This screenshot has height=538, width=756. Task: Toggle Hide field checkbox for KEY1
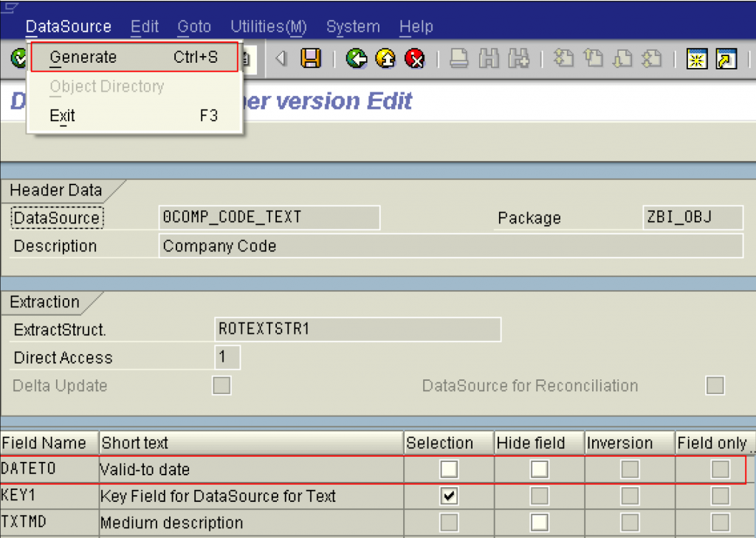(x=540, y=496)
